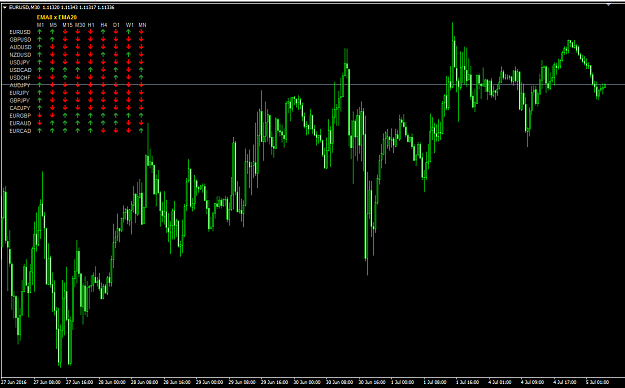Click the GBPJPY symbol label
This screenshot has height=388, width=625.
point(20,100)
